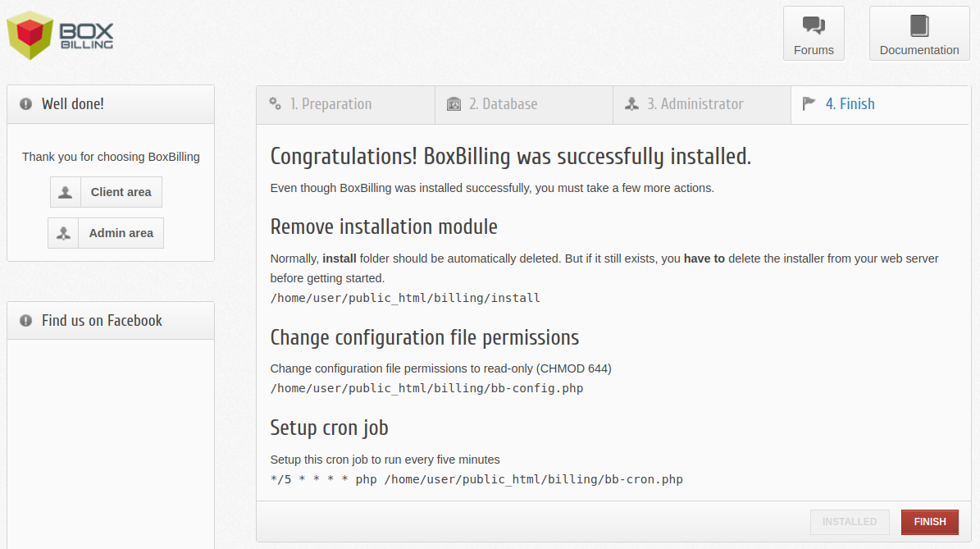Switch to the 1. Preparation tab
The height and width of the screenshot is (549, 980).
[x=344, y=104]
